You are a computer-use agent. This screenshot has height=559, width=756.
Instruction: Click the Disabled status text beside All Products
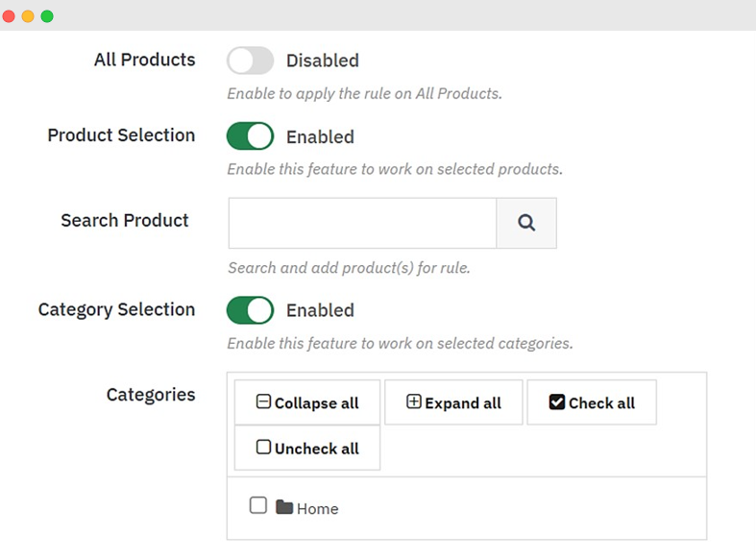tap(322, 61)
